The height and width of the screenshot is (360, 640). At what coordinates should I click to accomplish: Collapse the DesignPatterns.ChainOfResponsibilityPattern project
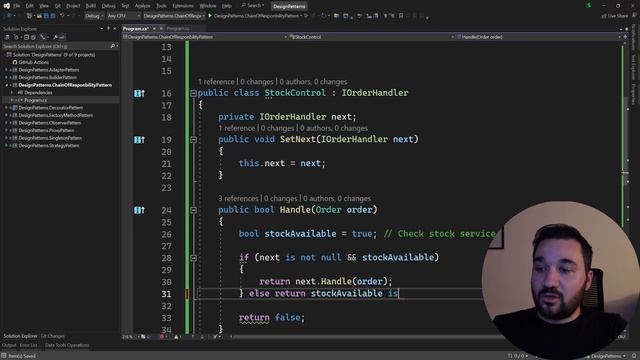click(6, 85)
